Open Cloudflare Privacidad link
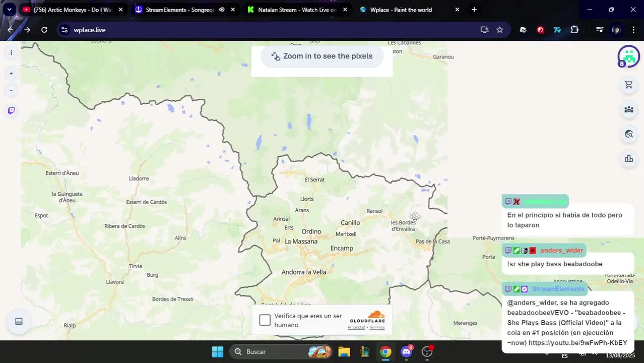This screenshot has width=644, height=363. (356, 327)
